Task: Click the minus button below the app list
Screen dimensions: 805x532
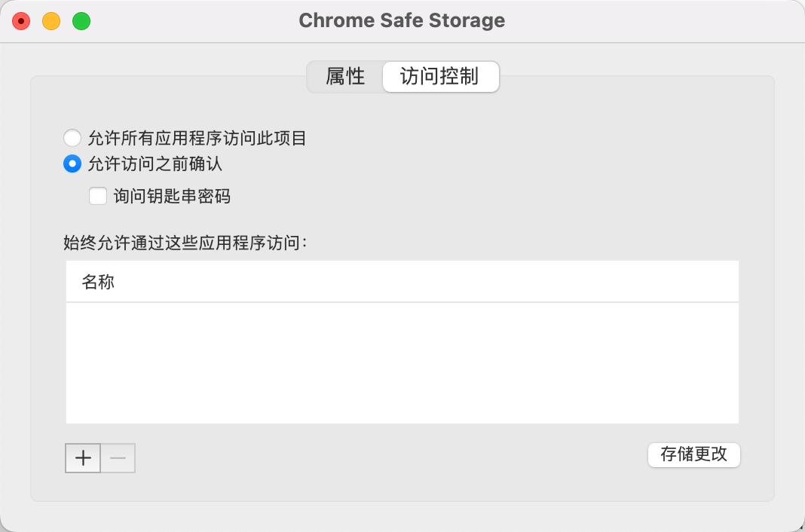Action: tap(117, 457)
